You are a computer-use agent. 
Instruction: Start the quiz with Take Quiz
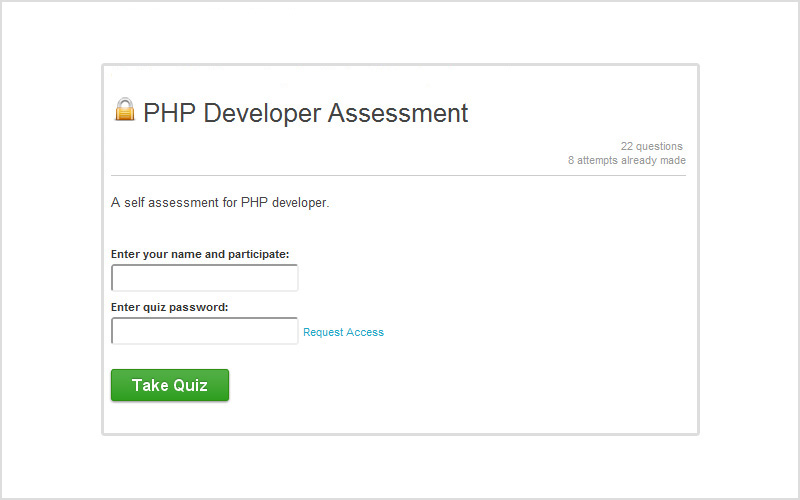click(170, 385)
